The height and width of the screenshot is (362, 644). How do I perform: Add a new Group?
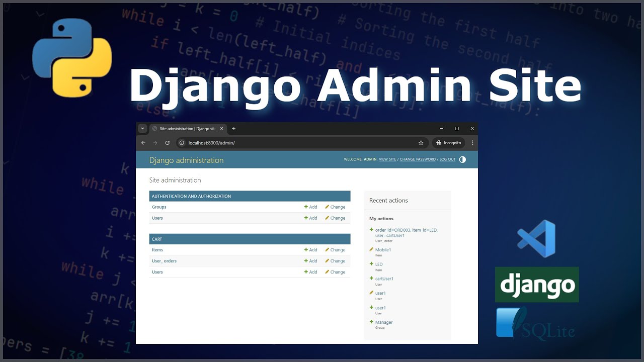(311, 207)
